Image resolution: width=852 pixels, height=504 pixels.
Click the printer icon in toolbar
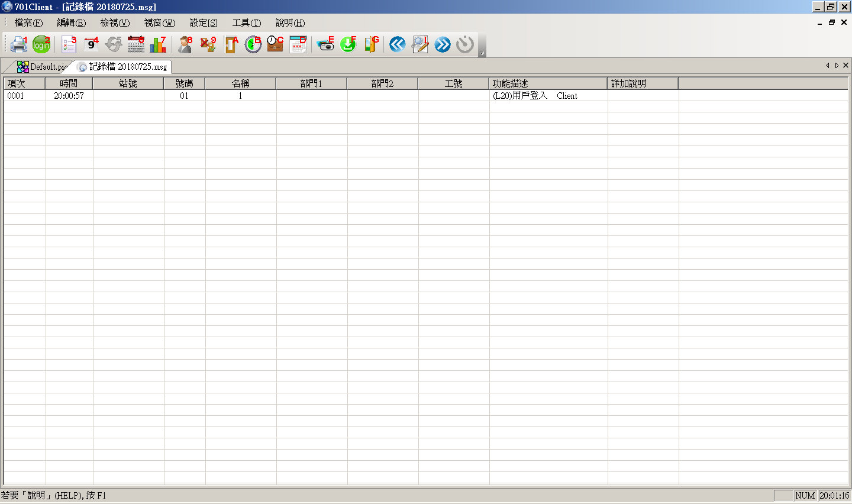pyautogui.click(x=18, y=44)
